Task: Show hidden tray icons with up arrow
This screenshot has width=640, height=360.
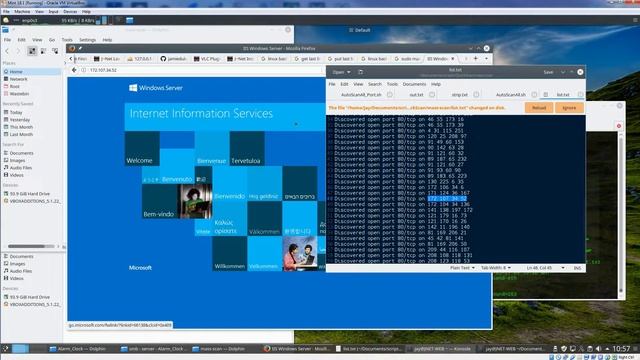Action: 607,349
